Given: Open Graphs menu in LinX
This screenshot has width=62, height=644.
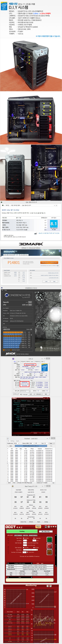Looking at the screenshot, I should point(18,441).
